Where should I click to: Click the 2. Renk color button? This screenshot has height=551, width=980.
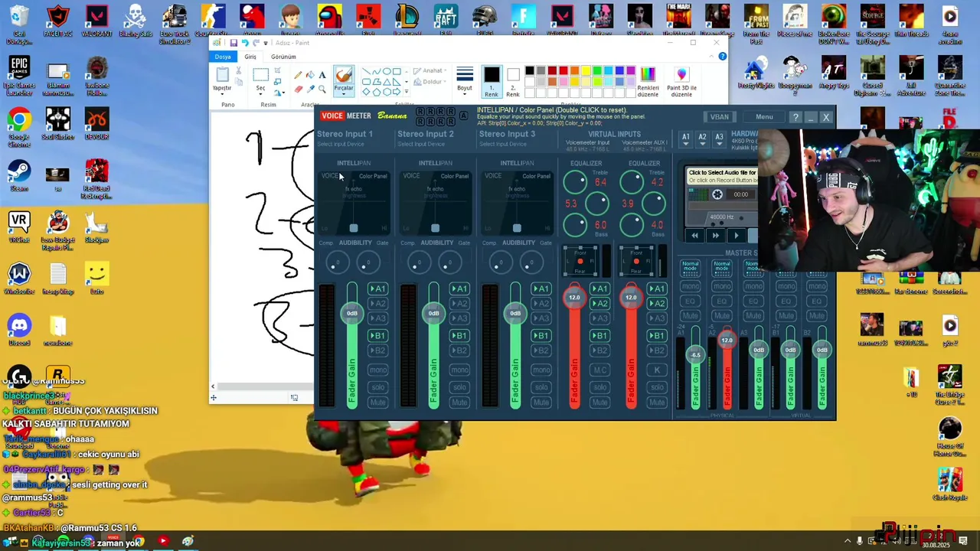[x=513, y=81]
